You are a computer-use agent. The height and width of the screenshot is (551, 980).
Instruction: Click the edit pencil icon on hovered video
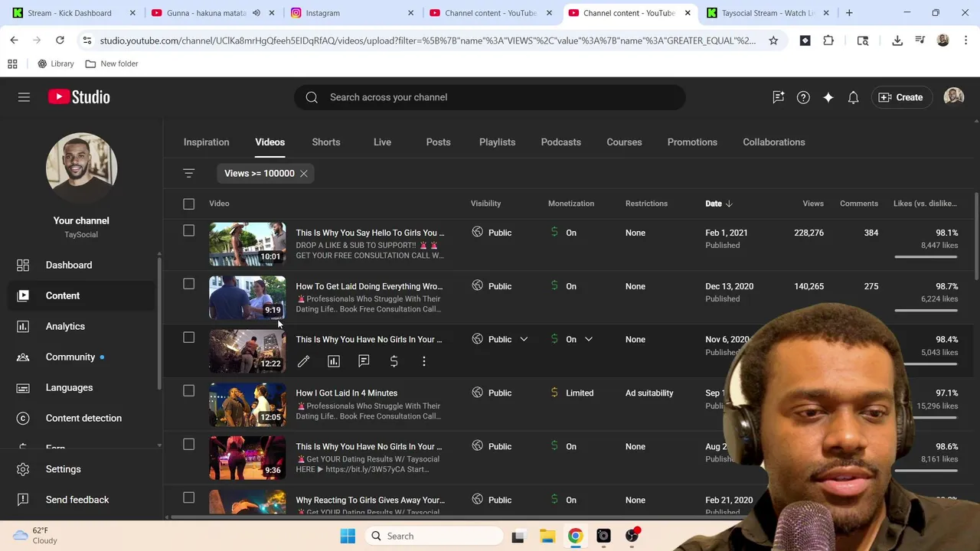[x=303, y=361]
